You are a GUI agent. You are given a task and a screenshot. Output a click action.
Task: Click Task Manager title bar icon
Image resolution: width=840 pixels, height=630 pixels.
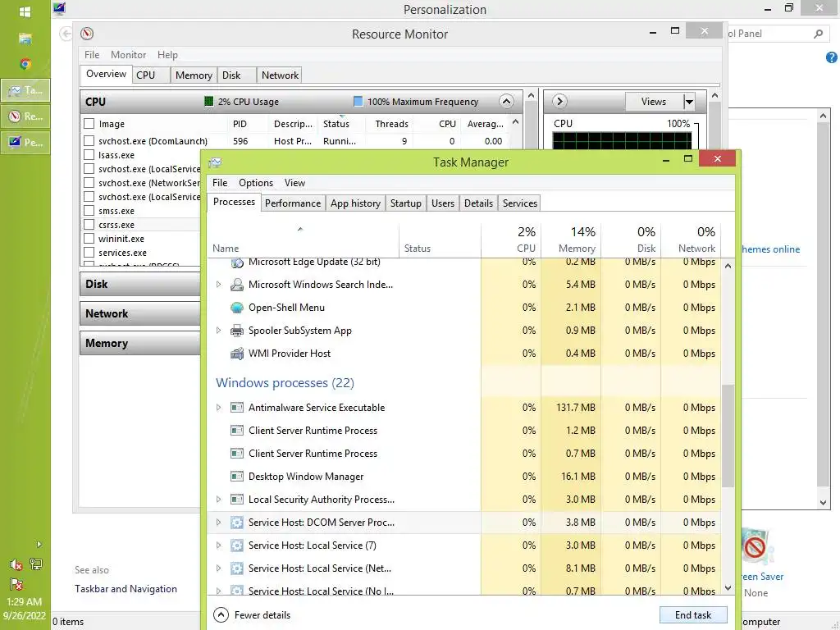(x=216, y=162)
